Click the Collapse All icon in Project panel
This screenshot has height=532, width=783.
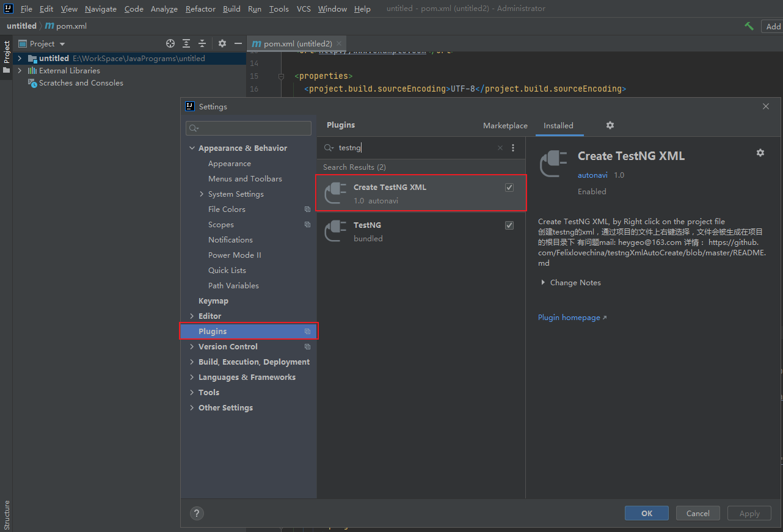point(202,43)
